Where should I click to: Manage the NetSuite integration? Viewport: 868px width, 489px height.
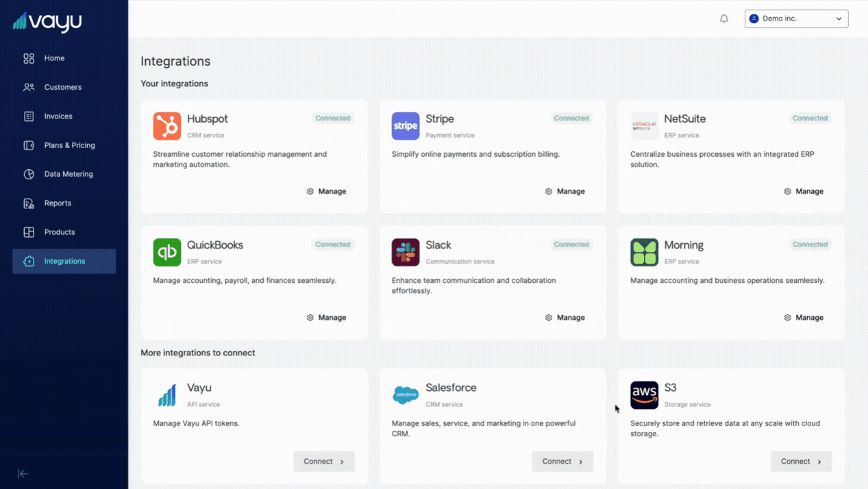pyautogui.click(x=804, y=192)
